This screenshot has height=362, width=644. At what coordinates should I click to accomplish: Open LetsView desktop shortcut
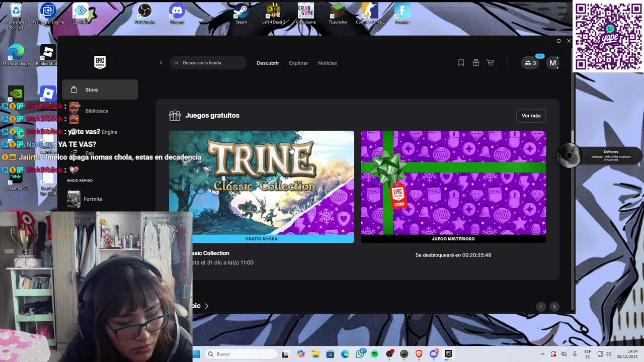(x=80, y=14)
